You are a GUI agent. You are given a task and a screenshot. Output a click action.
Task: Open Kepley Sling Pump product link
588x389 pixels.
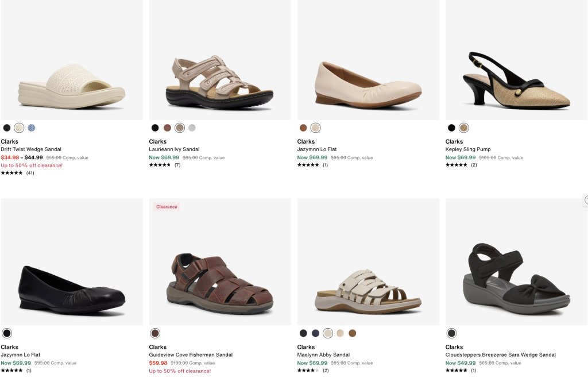pyautogui.click(x=468, y=149)
